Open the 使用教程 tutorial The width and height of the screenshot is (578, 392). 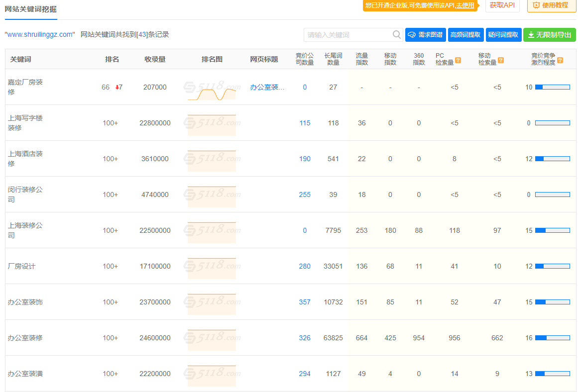tap(552, 5)
